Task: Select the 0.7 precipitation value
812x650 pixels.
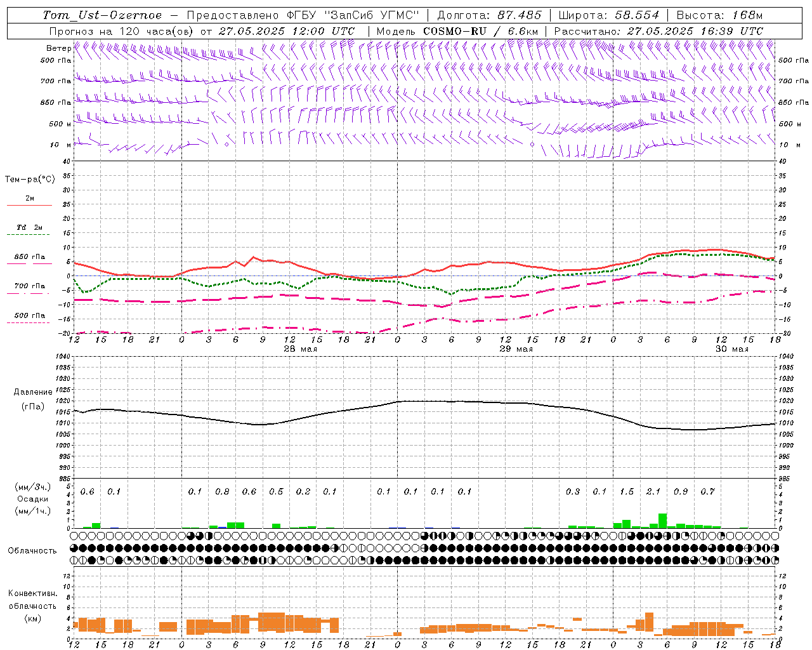Action: (x=707, y=491)
